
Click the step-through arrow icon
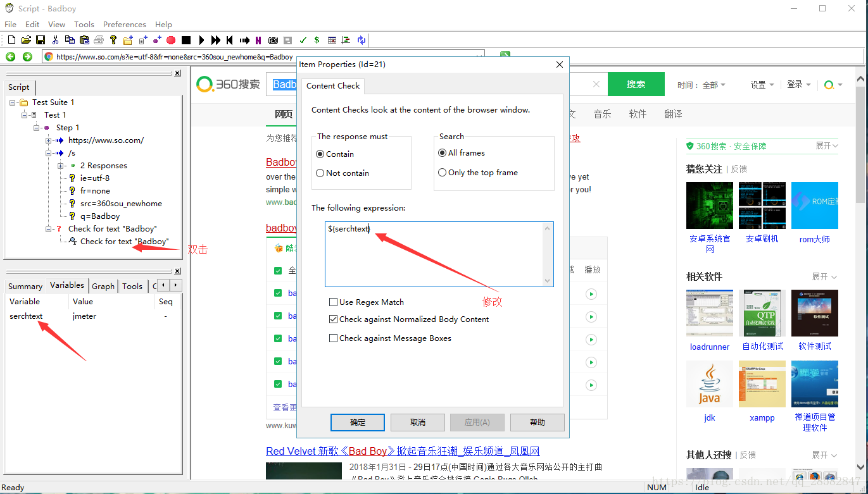[x=244, y=40]
